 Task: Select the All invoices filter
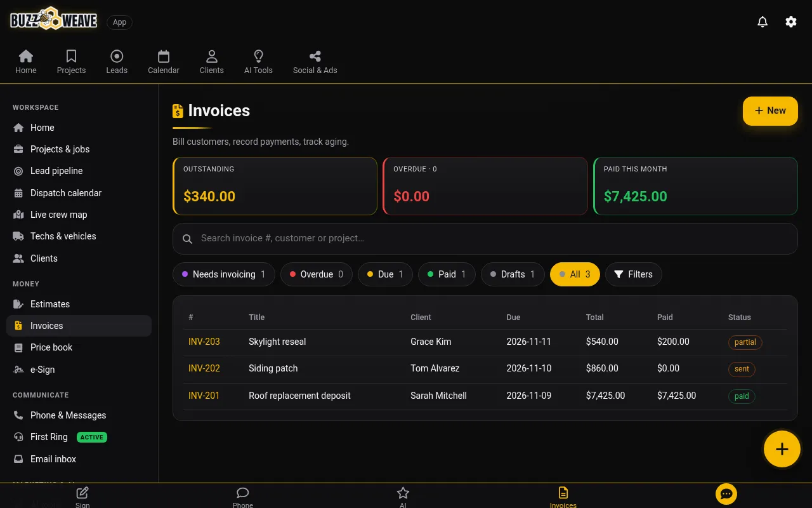click(575, 274)
